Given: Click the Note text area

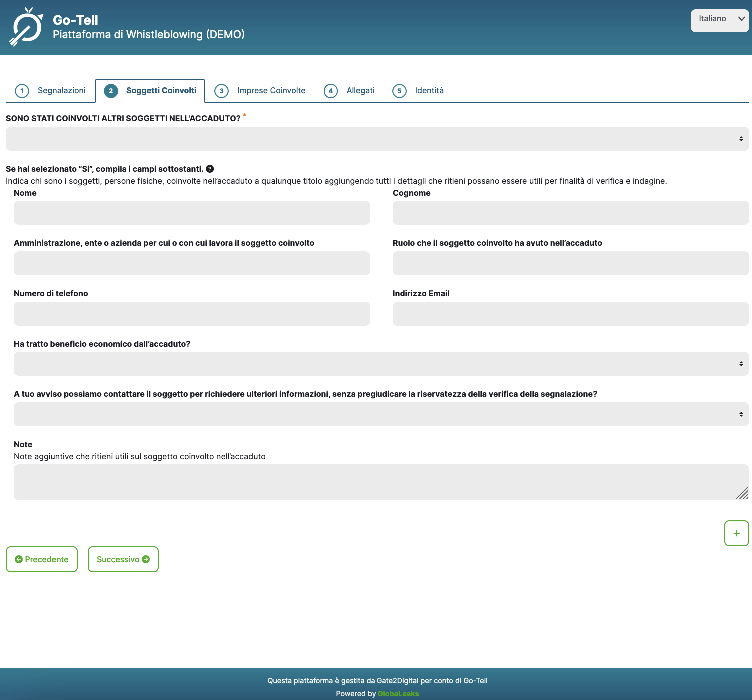Looking at the screenshot, I should coord(376,482).
